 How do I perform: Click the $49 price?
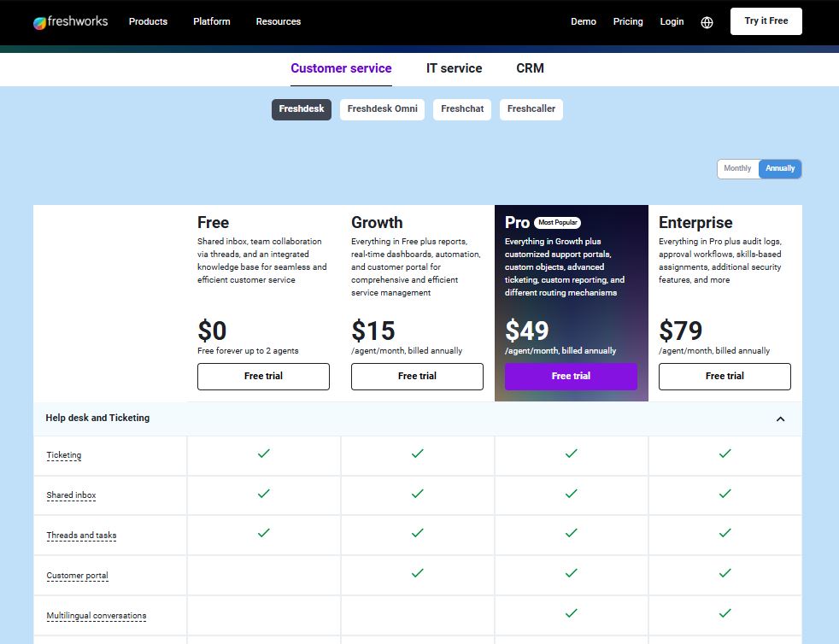point(527,331)
